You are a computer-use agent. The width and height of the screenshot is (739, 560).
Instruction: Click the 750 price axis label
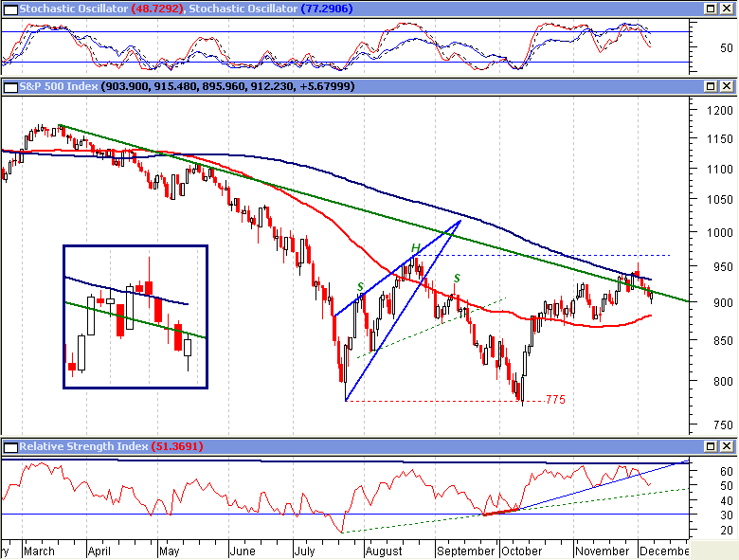pyautogui.click(x=723, y=425)
